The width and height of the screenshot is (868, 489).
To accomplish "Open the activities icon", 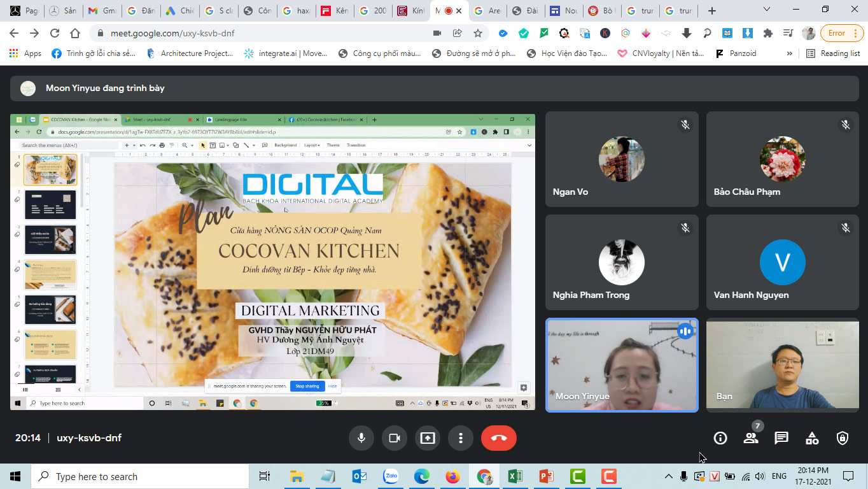I will pos(812,438).
